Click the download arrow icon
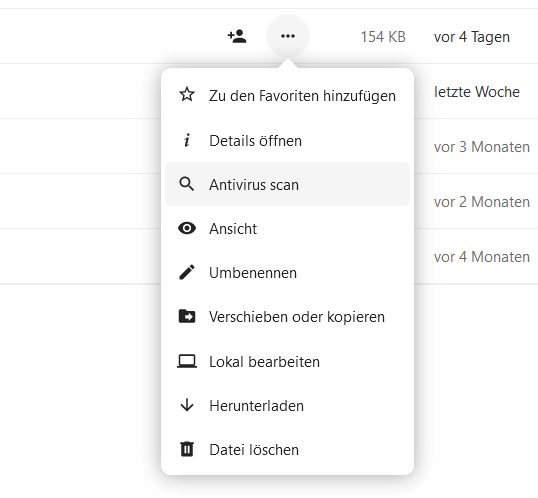Image resolution: width=538 pixels, height=498 pixels. click(187, 405)
